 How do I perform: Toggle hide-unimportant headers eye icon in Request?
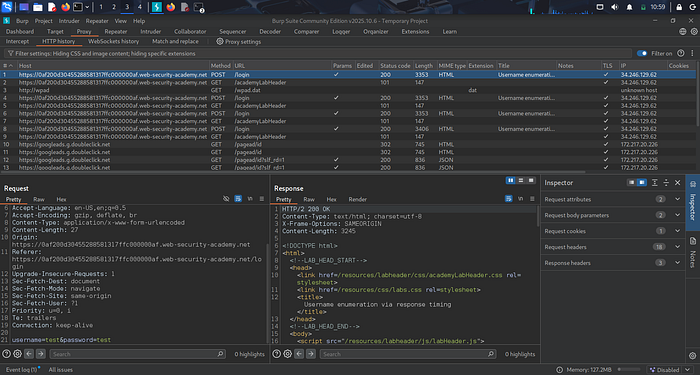pyautogui.click(x=226, y=199)
